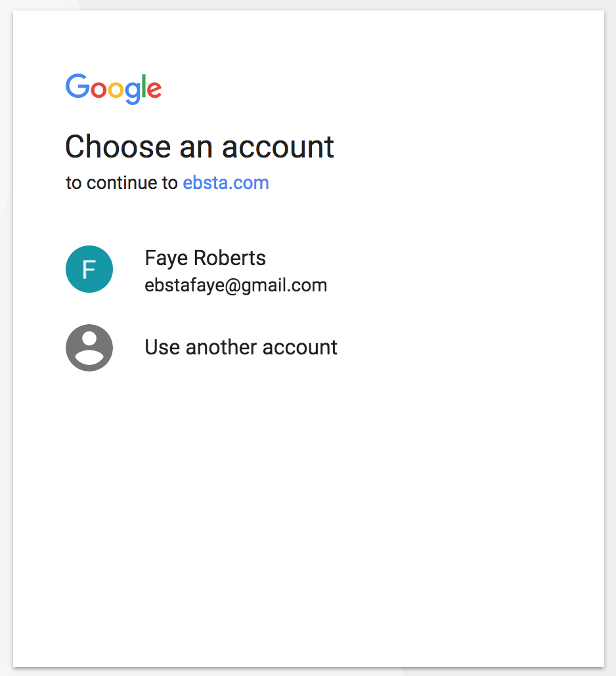Select the Faye Roberts account name

[x=205, y=258]
